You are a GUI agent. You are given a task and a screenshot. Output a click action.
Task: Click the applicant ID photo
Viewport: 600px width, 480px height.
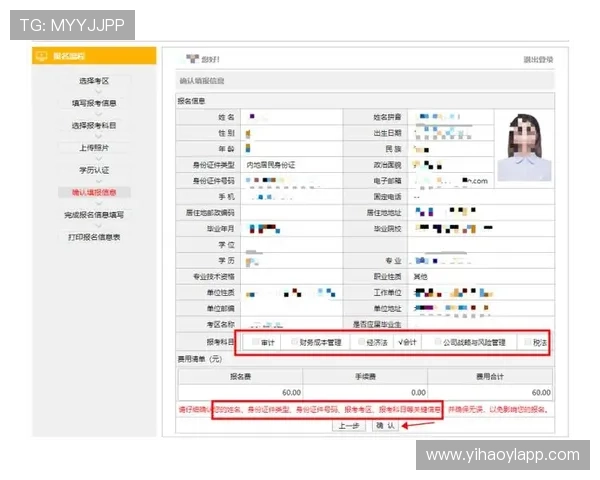524,147
